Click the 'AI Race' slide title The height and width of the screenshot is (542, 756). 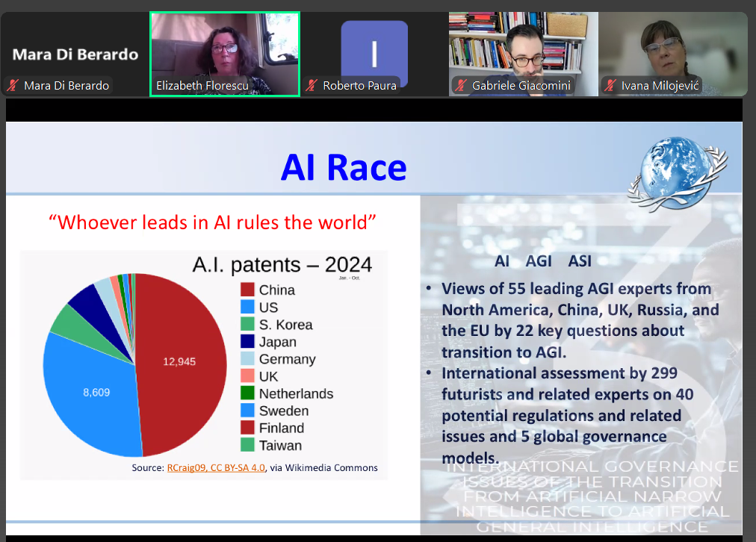tap(343, 167)
